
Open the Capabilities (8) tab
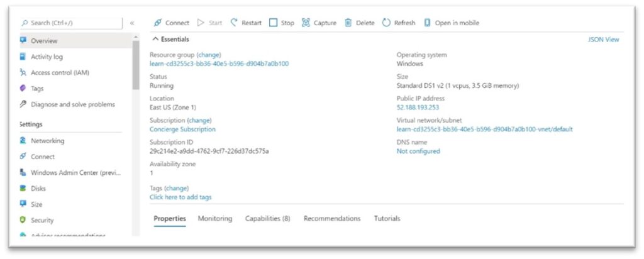[x=268, y=218]
